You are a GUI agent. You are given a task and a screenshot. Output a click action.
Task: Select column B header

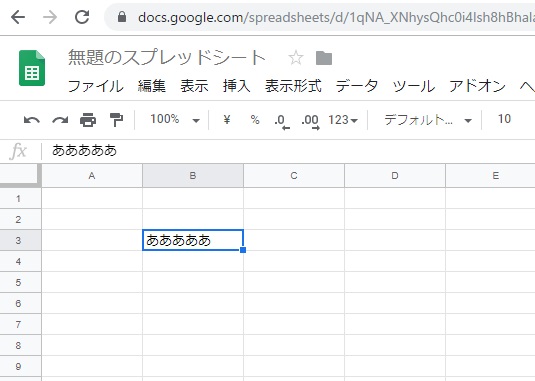193,176
